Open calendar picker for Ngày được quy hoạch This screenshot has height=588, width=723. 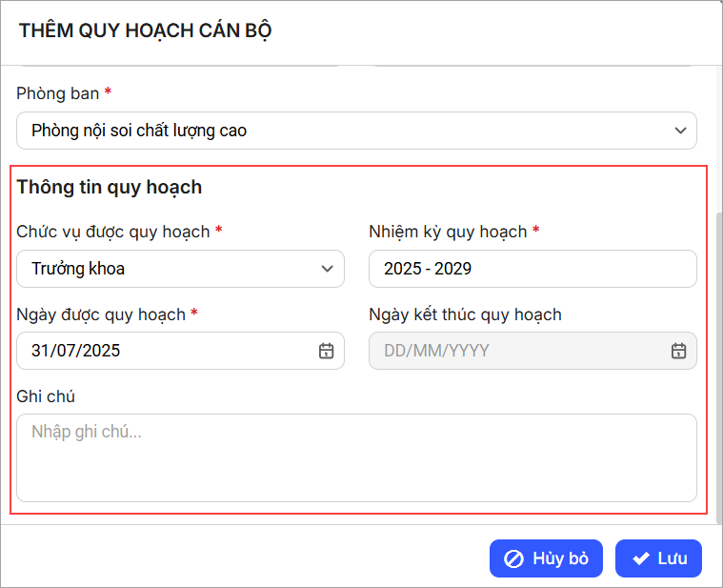point(326,351)
